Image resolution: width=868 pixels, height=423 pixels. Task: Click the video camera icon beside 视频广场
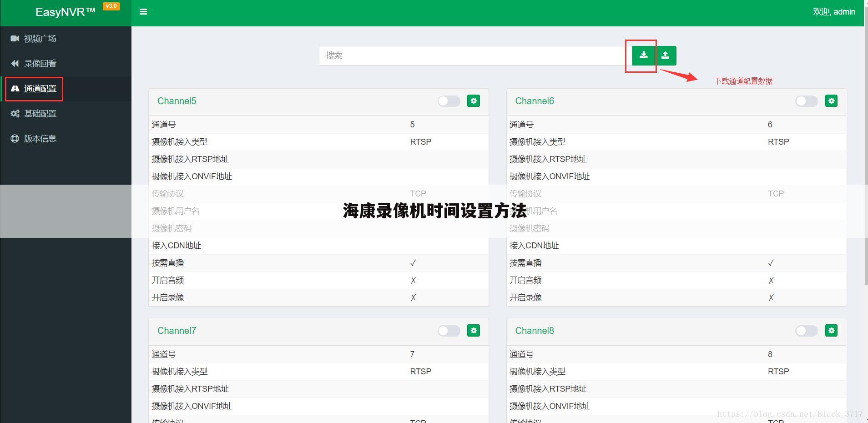[15, 39]
